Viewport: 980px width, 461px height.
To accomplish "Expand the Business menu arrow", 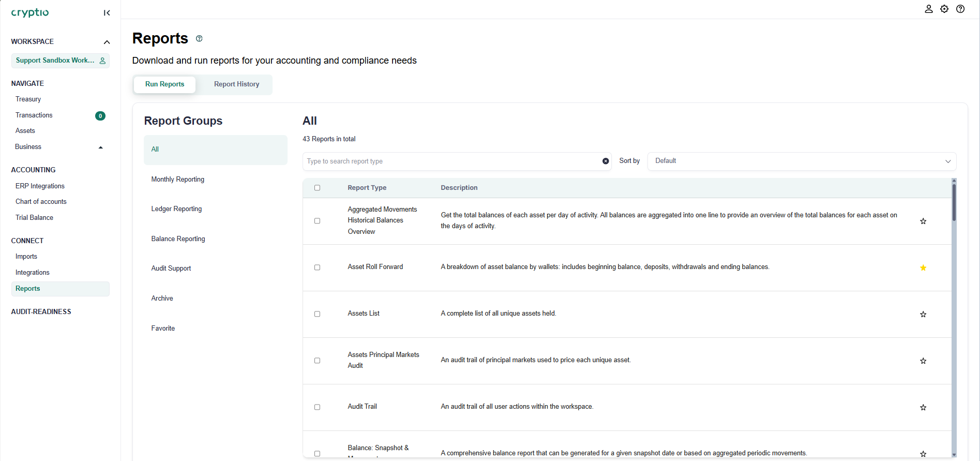I will tap(101, 147).
